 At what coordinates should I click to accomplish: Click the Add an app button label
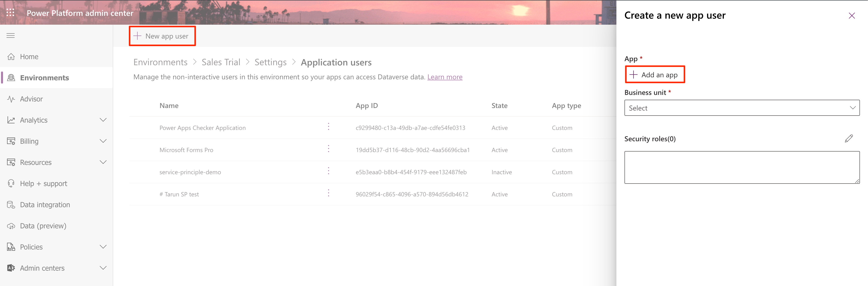tap(659, 75)
